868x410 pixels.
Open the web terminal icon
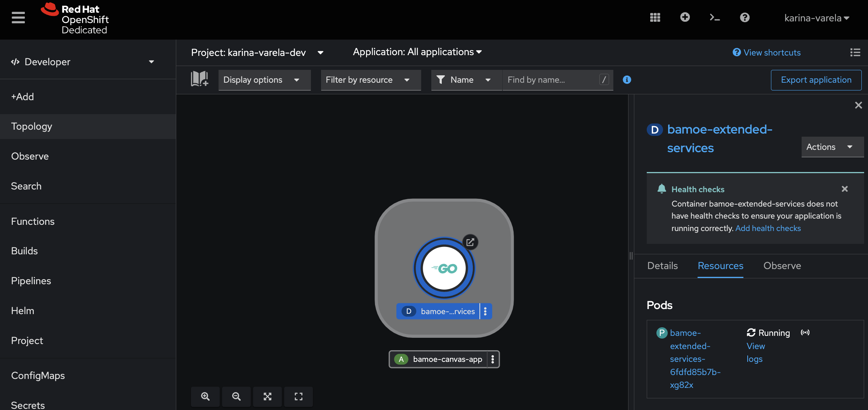(715, 17)
